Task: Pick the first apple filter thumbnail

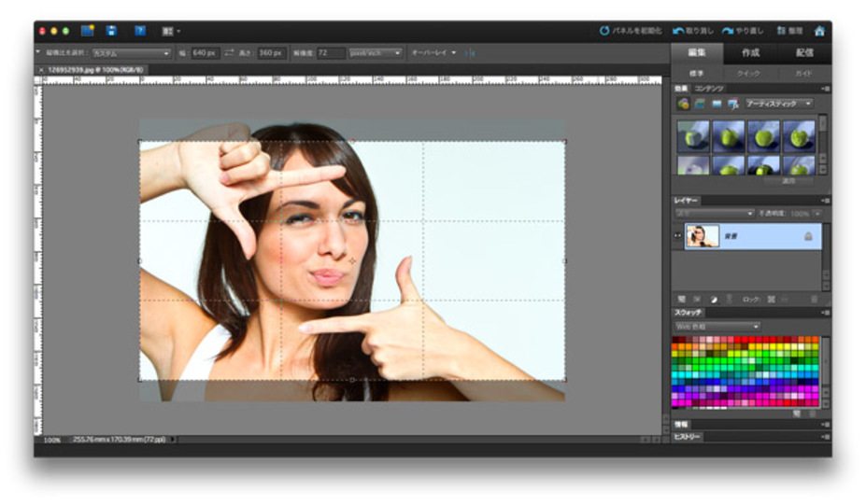Action: [x=692, y=135]
